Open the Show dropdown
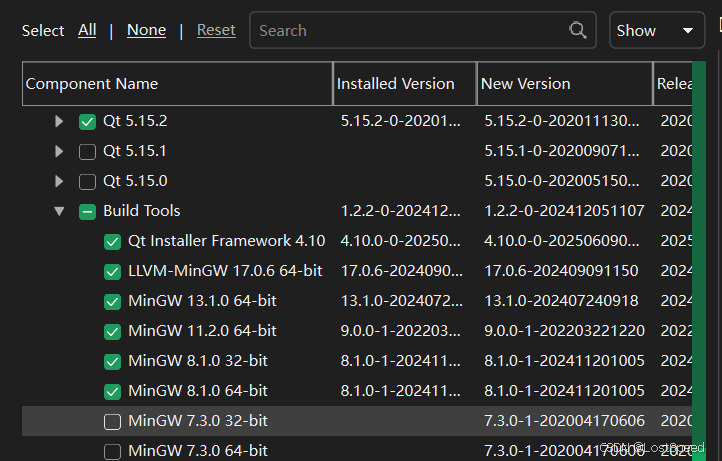 pyautogui.click(x=657, y=30)
